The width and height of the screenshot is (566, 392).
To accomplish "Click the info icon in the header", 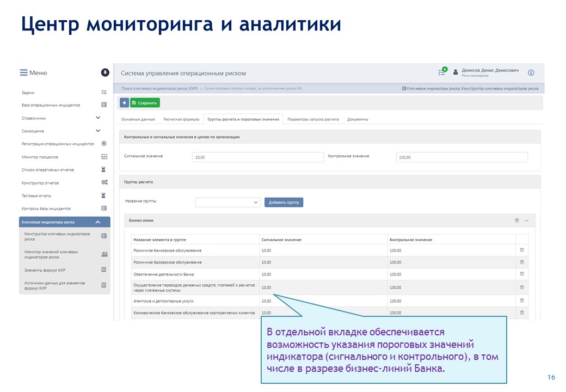I will click(x=531, y=72).
